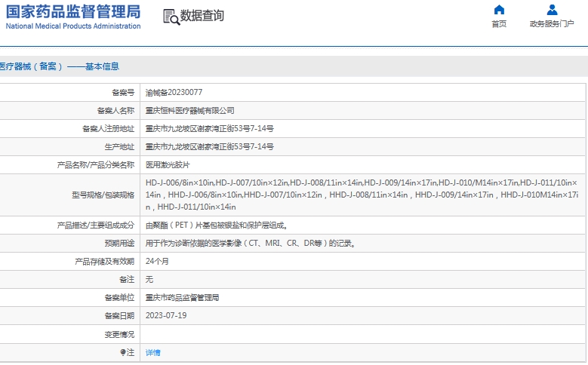The image size is (588, 365).
Task: Click the PET product description text
Action: coord(217,225)
